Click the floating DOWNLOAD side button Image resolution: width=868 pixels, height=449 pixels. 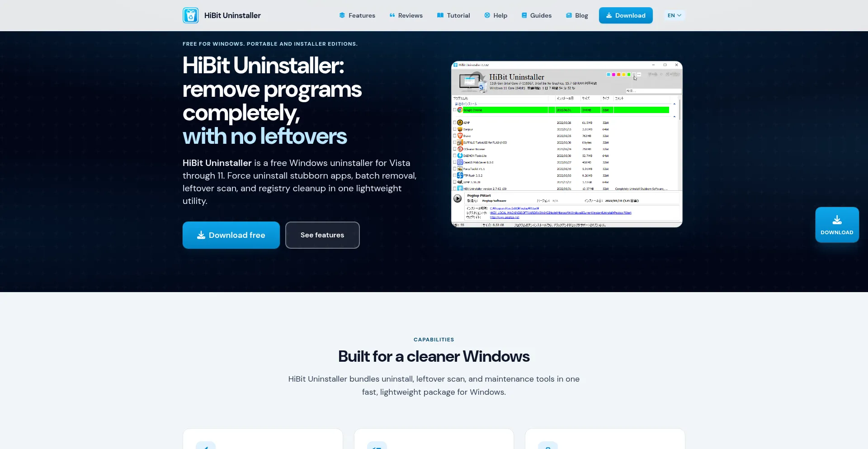(837, 225)
